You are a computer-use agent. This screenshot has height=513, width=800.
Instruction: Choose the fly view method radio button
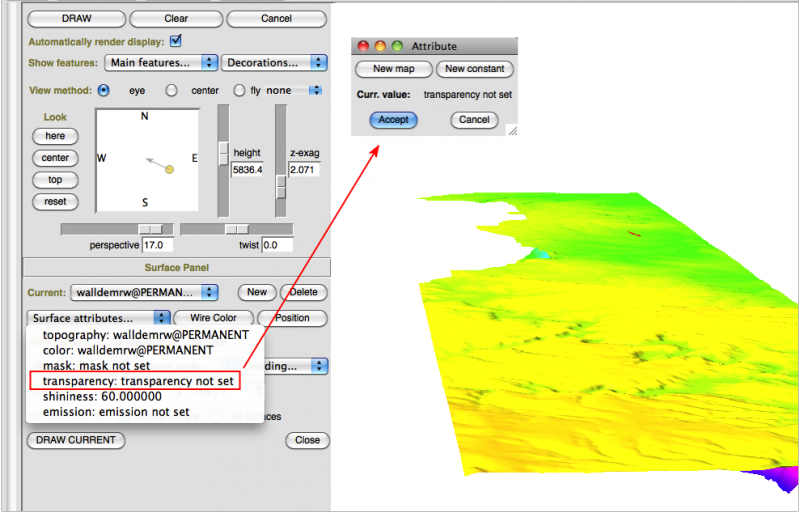pyautogui.click(x=239, y=90)
